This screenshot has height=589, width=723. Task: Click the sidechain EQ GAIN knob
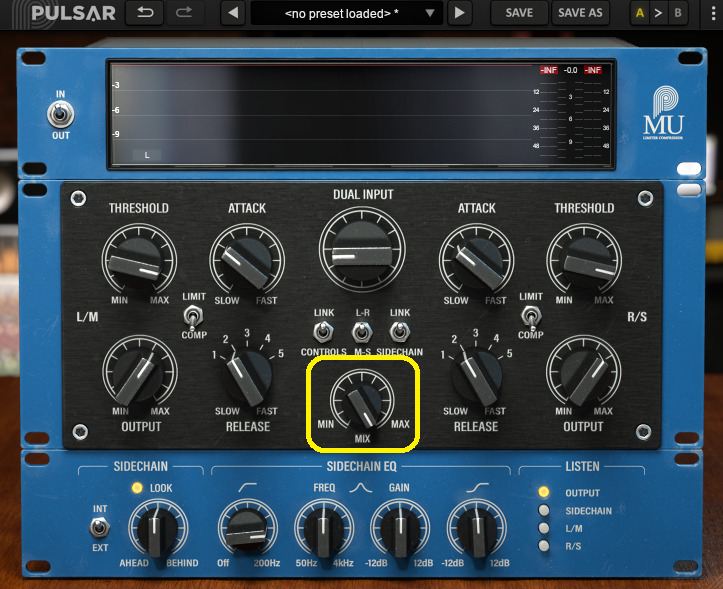click(x=400, y=530)
